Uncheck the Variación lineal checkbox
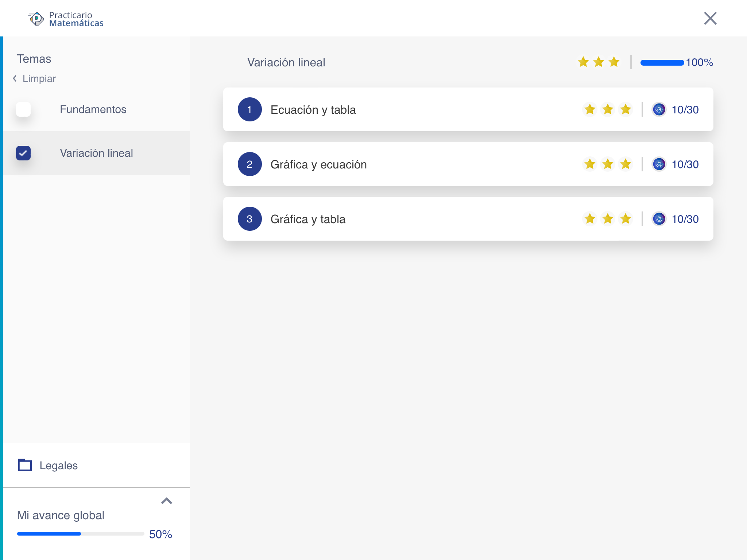This screenshot has height=560, width=747. coord(23,153)
